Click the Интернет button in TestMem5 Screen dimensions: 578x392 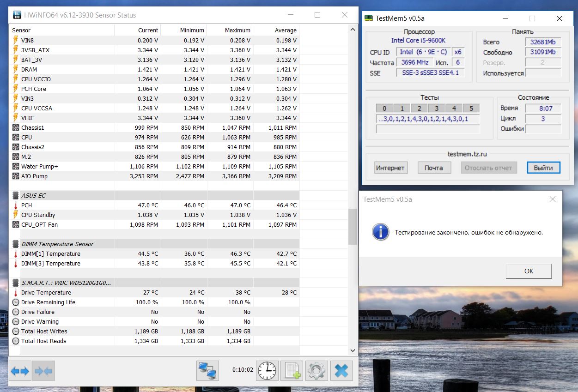point(390,168)
